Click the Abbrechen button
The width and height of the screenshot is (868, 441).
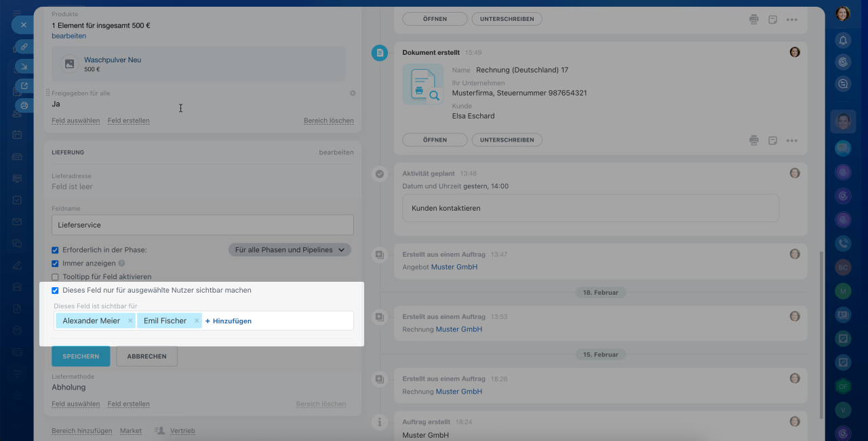146,356
